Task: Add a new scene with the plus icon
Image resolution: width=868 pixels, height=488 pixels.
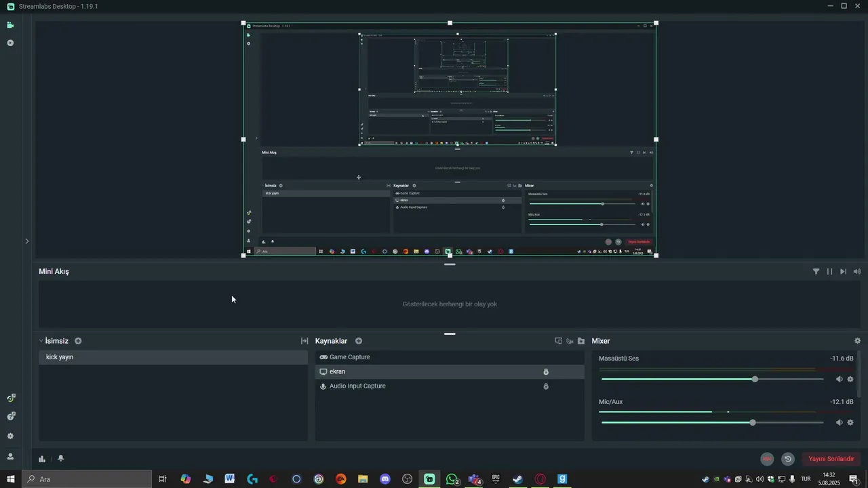Action: [78, 341]
